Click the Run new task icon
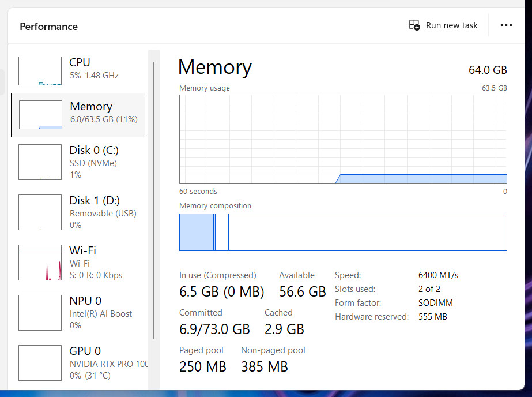This screenshot has height=397, width=532. [414, 25]
